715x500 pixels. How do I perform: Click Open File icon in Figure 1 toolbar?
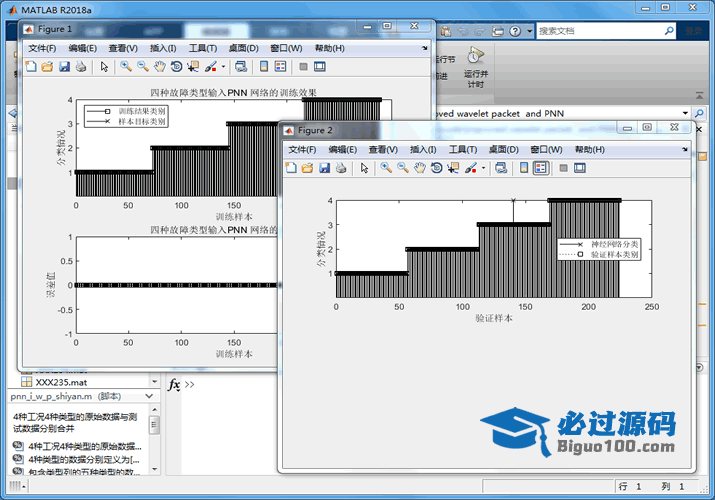click(x=47, y=67)
